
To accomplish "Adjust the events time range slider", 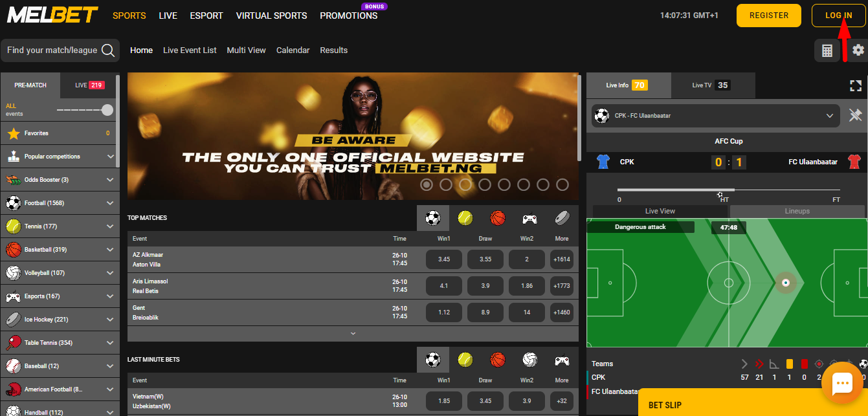I will click(x=107, y=110).
